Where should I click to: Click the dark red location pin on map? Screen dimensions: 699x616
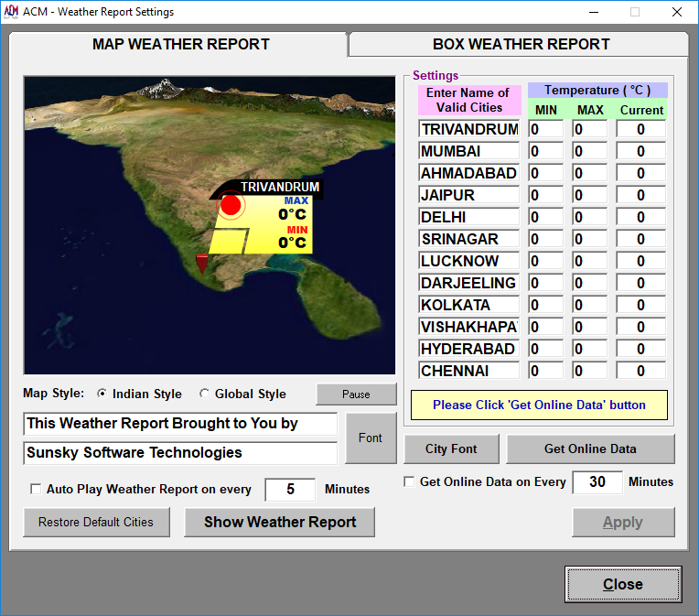point(202,264)
